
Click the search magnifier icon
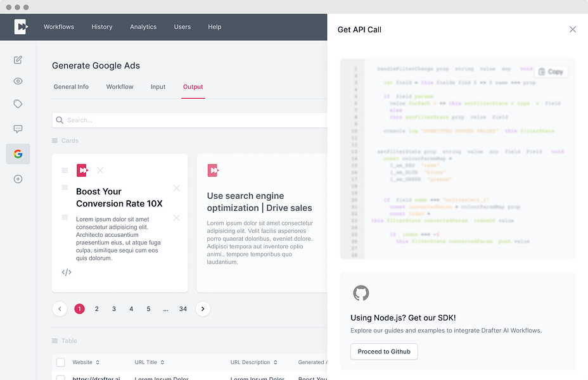[x=60, y=120]
